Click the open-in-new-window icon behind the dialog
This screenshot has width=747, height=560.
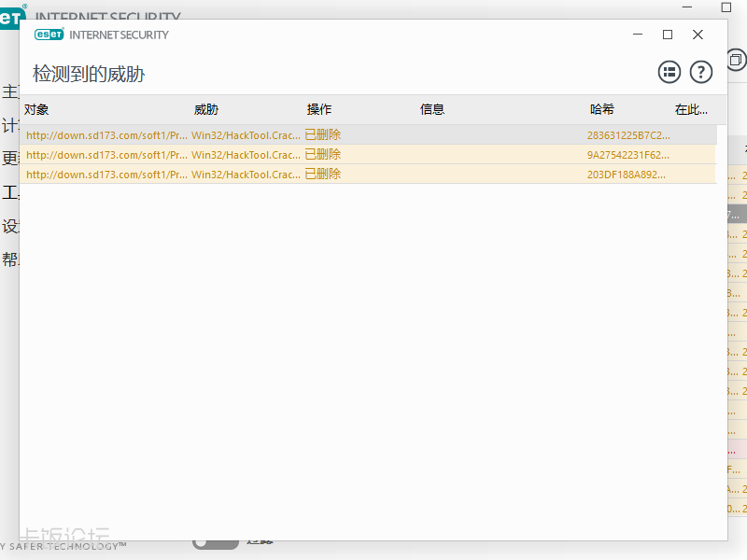tap(736, 61)
